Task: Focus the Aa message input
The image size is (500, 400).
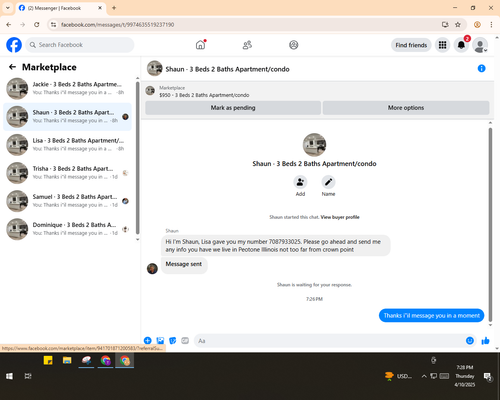Action: pos(330,341)
